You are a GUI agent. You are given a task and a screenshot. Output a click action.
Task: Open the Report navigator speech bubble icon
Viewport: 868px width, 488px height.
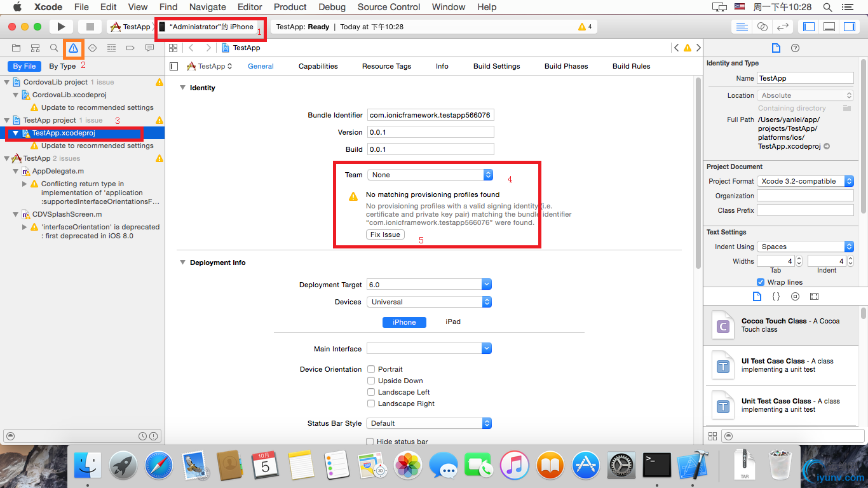click(x=149, y=48)
